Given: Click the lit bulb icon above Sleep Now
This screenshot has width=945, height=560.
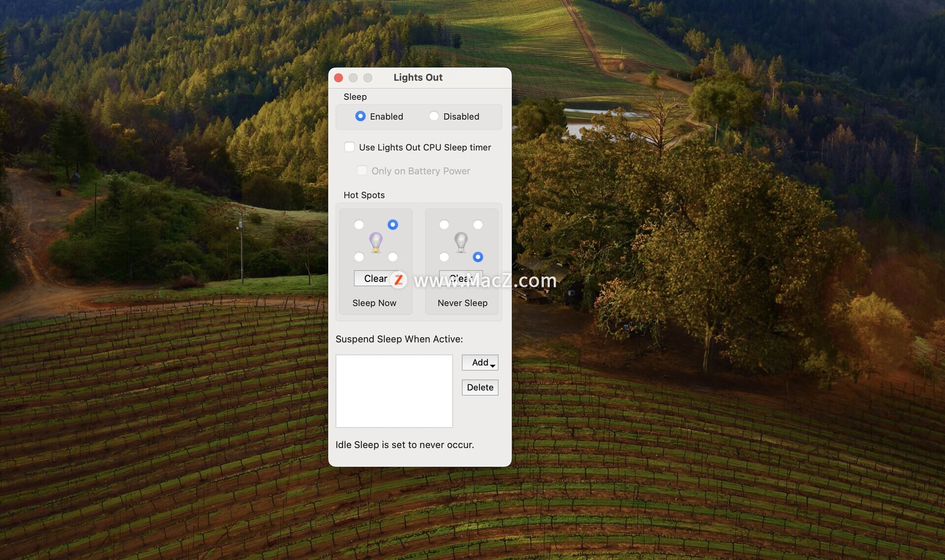Looking at the screenshot, I should (376, 242).
